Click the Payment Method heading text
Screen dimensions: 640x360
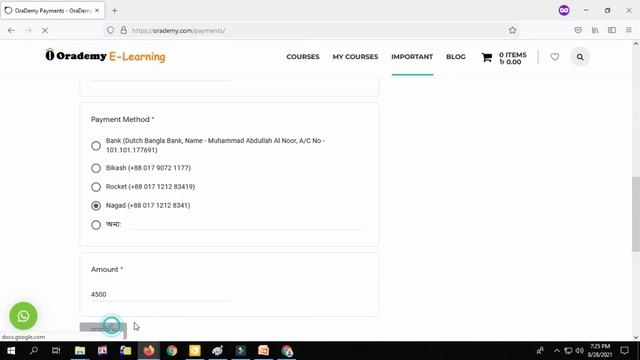(122, 120)
